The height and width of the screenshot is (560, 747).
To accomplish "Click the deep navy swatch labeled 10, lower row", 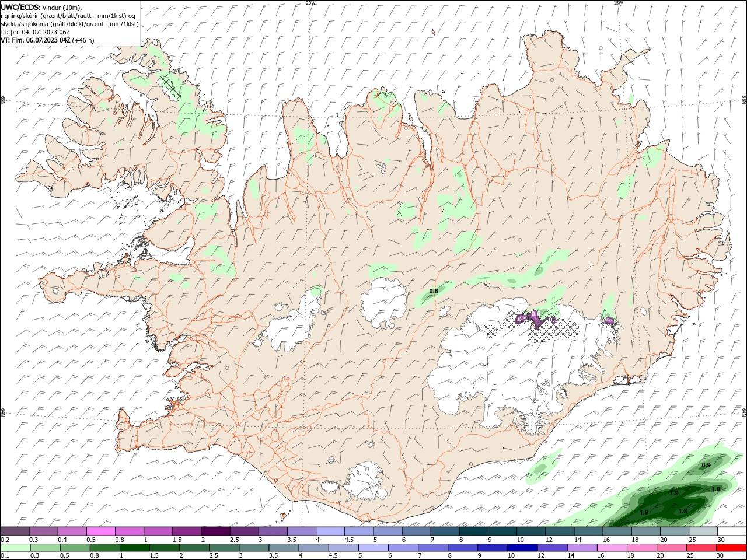I will [x=522, y=548].
